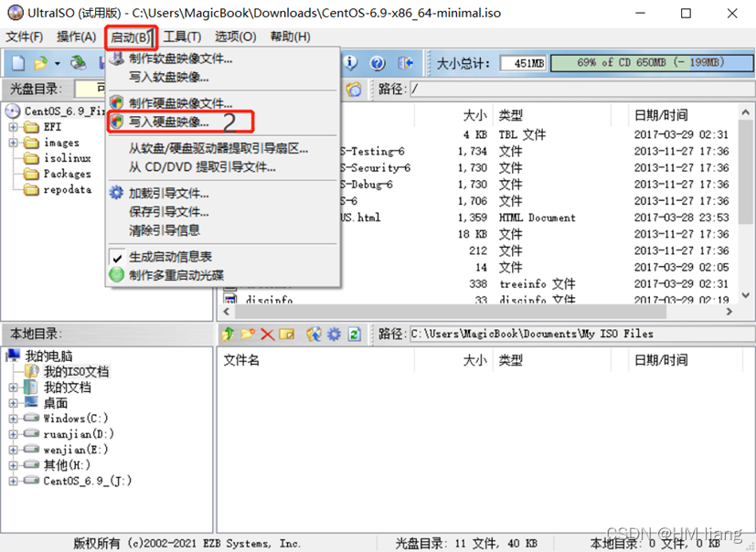Expand the images folder node
Image resolution: width=756 pixels, height=552 pixels.
click(x=13, y=143)
